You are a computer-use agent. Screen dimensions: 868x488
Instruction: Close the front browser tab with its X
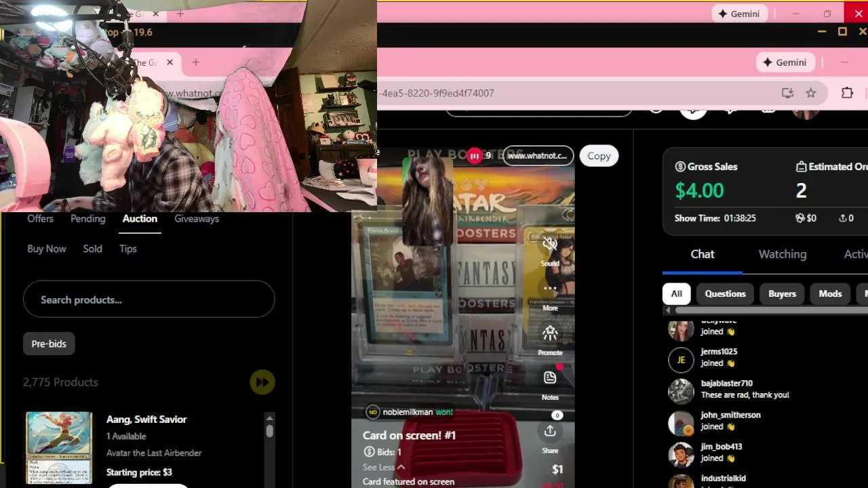[x=170, y=62]
